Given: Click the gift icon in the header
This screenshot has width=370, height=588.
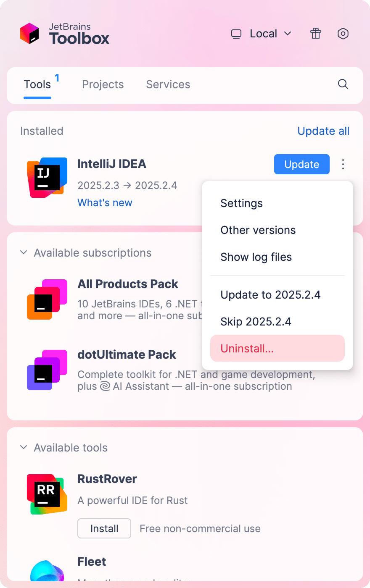Looking at the screenshot, I should pos(315,34).
